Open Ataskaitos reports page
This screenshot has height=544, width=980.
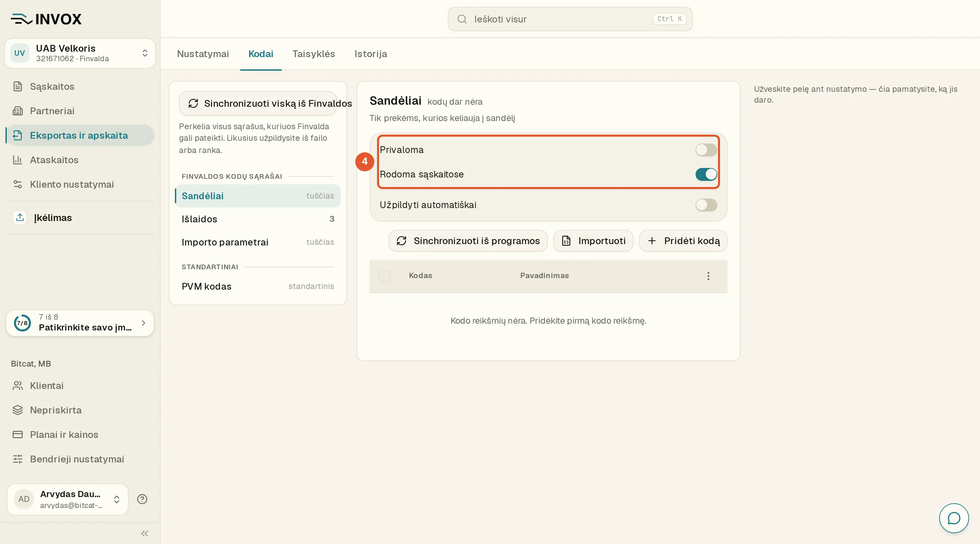pos(80,160)
